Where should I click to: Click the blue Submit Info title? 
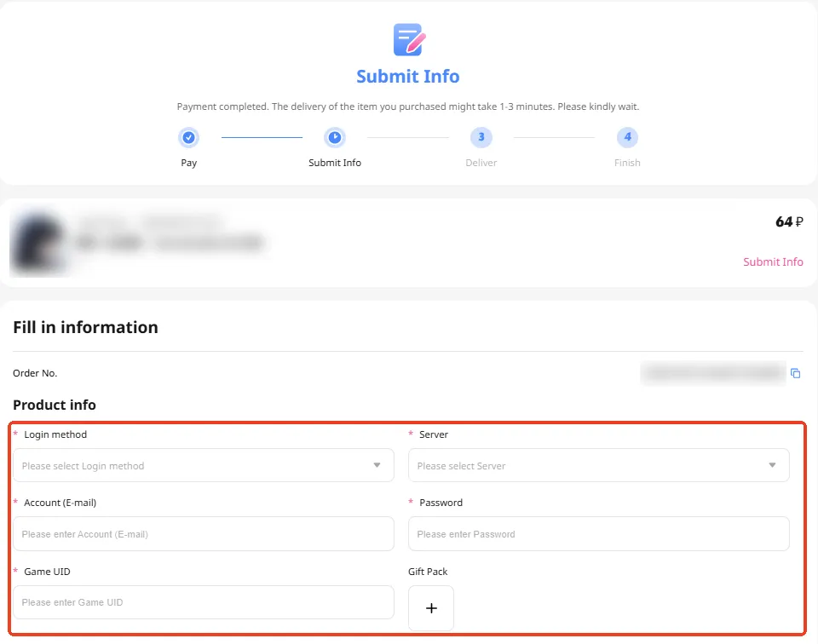coord(408,77)
